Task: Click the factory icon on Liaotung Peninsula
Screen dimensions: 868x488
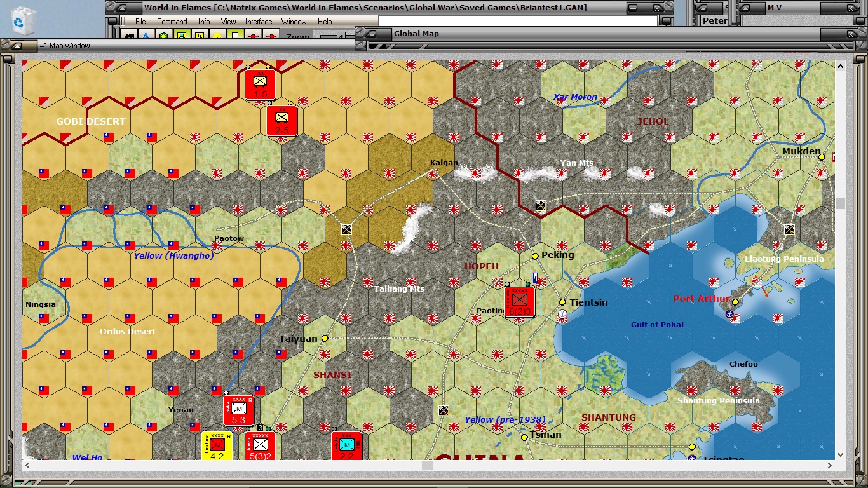Action: pos(789,229)
